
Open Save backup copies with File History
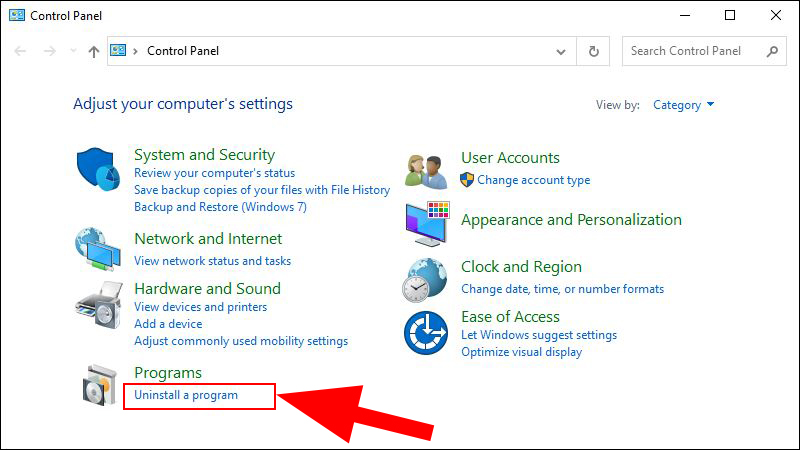click(262, 190)
